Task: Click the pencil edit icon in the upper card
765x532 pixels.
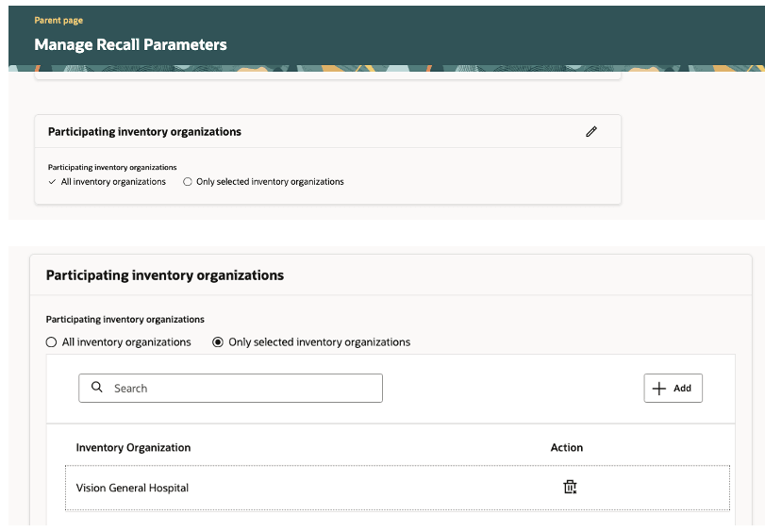Action: coord(591,132)
